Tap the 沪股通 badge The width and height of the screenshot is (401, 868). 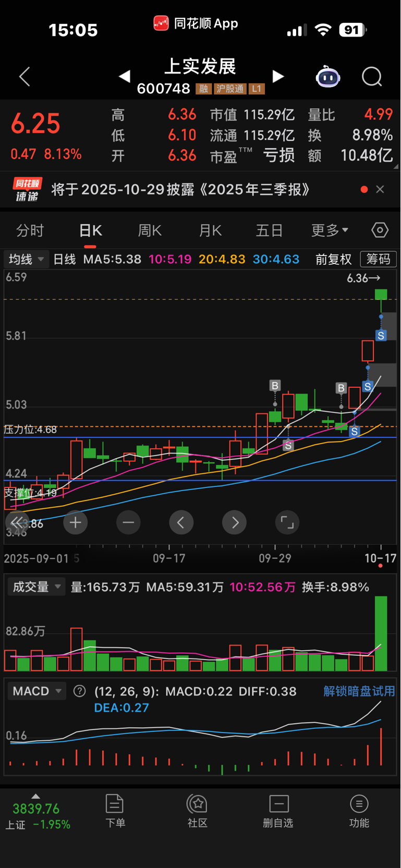point(230,89)
